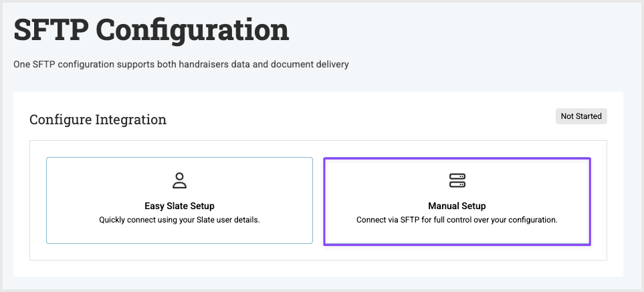Click "Connect via SFTP for full control" description
Screen dimensions: 644x292
pos(457,219)
